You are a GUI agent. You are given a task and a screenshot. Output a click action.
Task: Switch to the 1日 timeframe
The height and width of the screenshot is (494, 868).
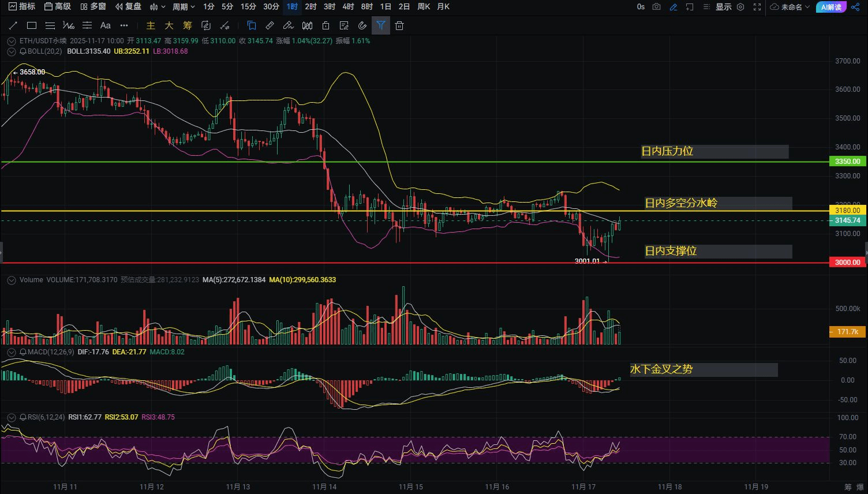pos(386,7)
